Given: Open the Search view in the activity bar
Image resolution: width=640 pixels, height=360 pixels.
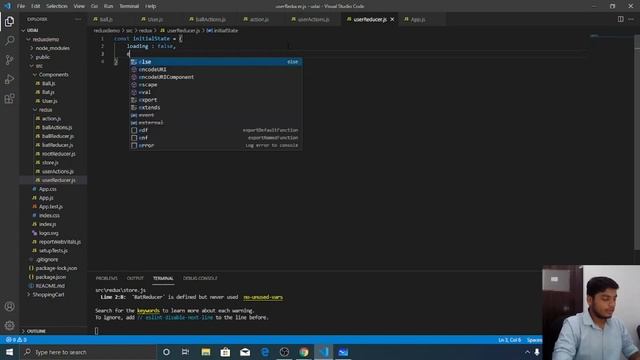Looking at the screenshot, I should (x=9, y=40).
